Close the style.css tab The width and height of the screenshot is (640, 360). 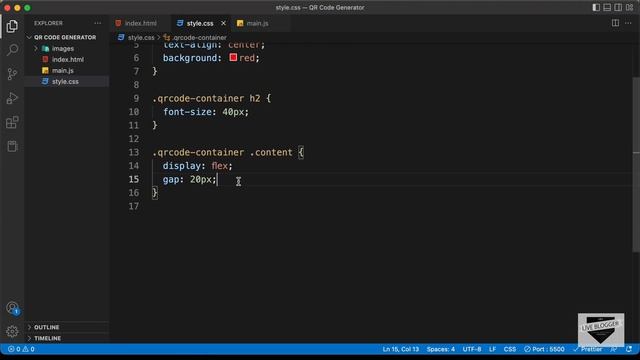point(223,23)
